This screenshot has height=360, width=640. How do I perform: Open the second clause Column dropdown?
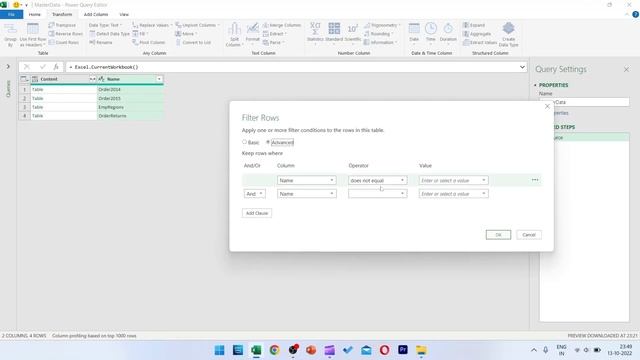(307, 194)
